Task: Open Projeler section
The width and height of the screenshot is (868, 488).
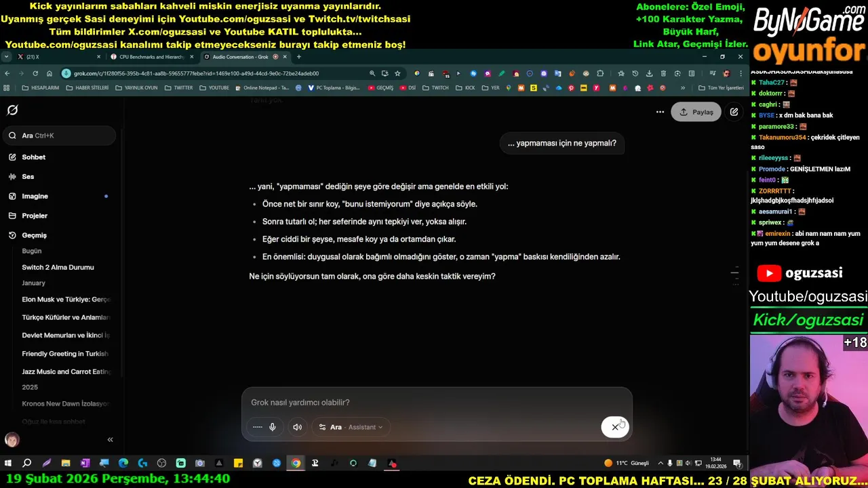Action: [x=35, y=216]
